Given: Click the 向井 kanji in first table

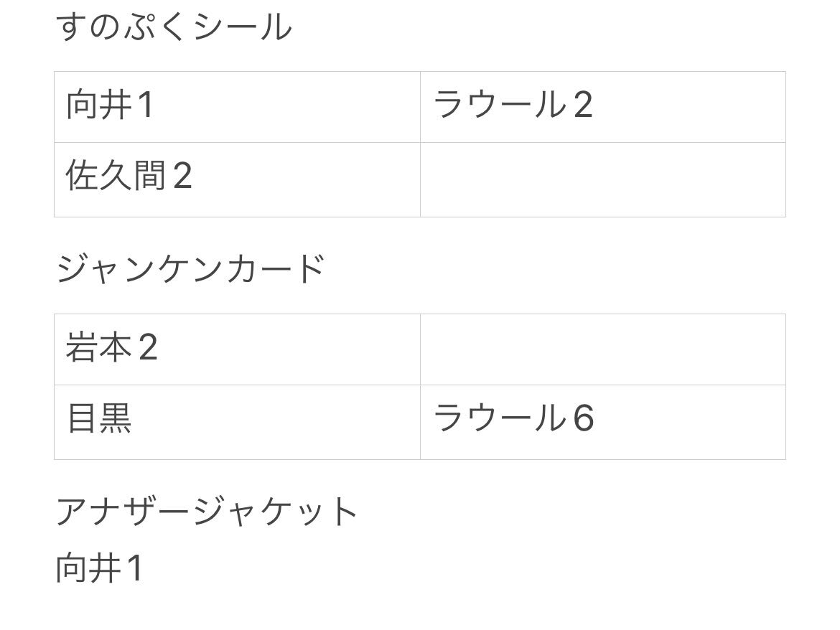Looking at the screenshot, I should 99,105.
